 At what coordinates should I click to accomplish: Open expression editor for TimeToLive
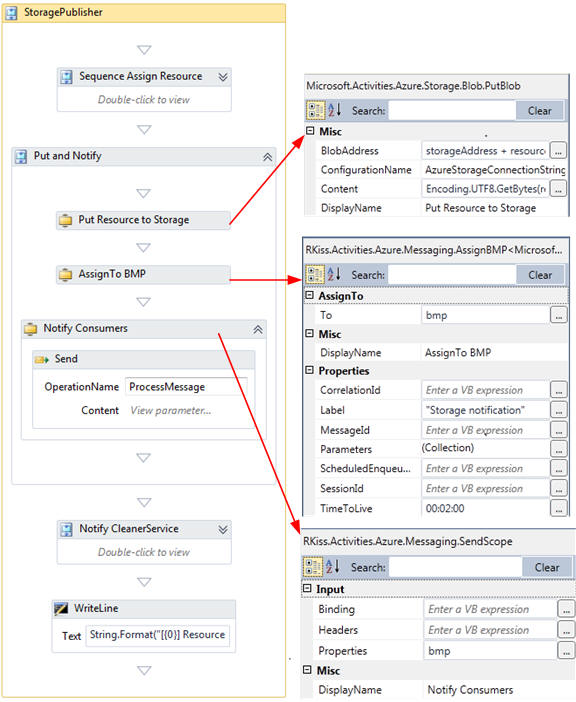(559, 509)
